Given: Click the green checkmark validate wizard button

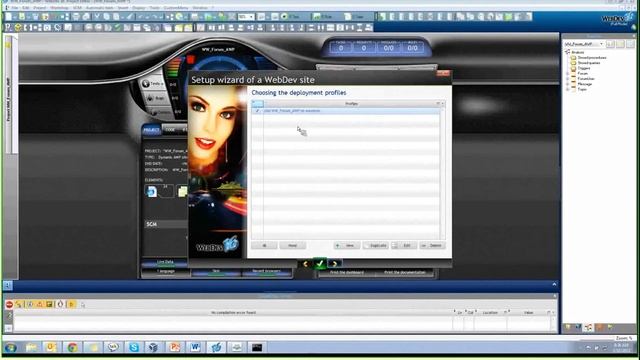Looking at the screenshot, I should pyautogui.click(x=320, y=264).
